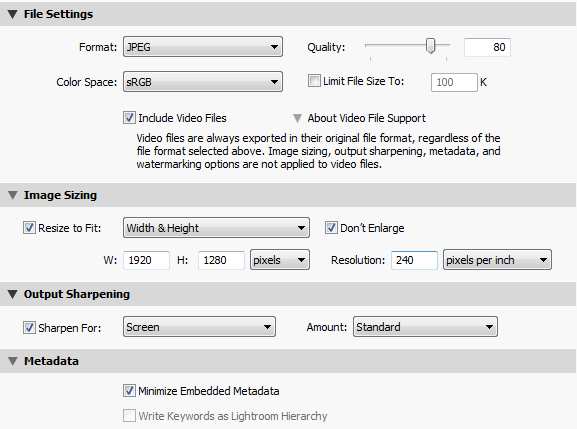577x429 pixels.
Task: Open the pixels per inch dropdown
Action: point(497,260)
